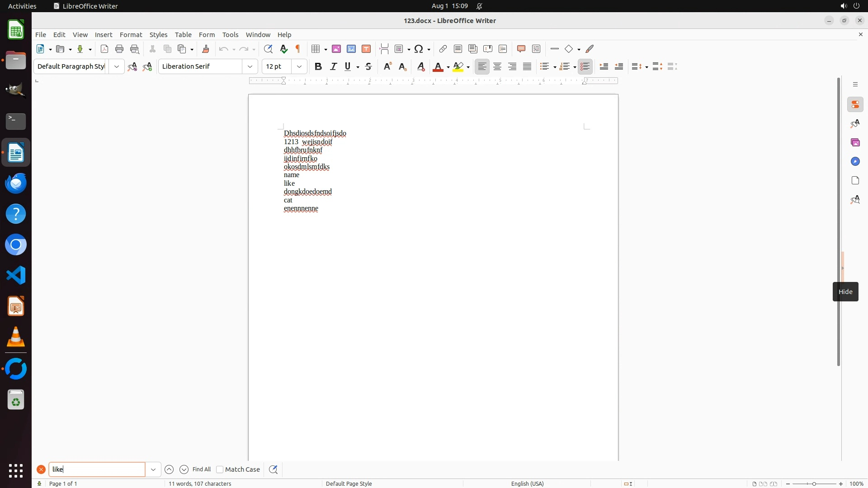The width and height of the screenshot is (868, 488).
Task: Click the Export as PDF icon
Action: pos(104,49)
